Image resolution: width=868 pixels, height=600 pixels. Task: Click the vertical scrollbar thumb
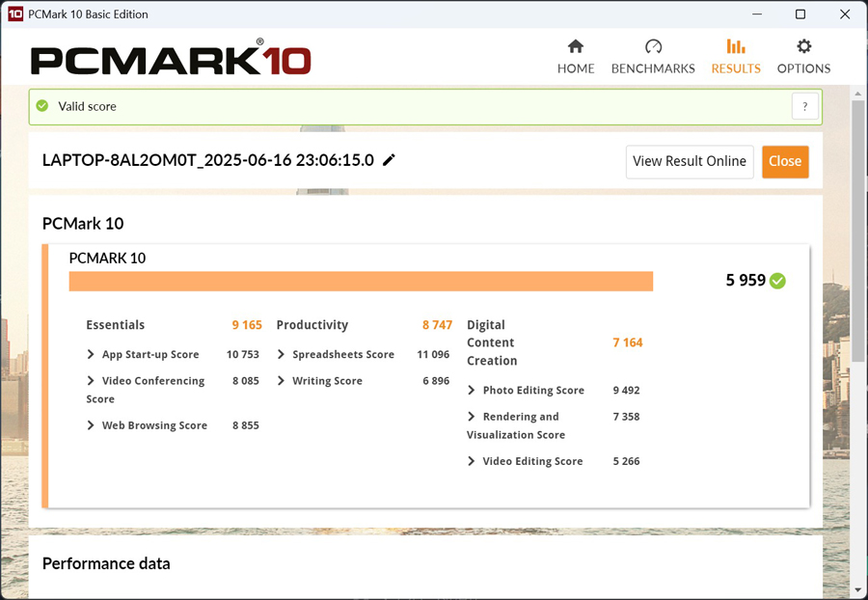[857, 231]
